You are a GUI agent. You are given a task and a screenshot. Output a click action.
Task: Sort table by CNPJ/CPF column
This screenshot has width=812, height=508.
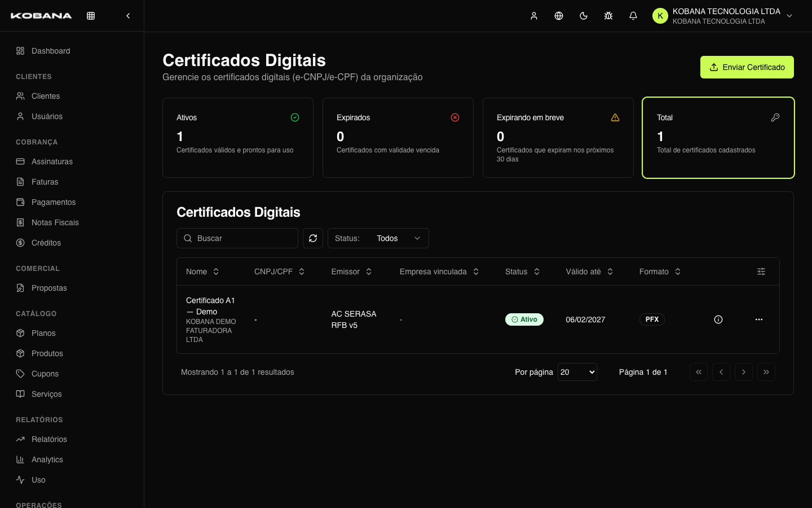pos(280,271)
